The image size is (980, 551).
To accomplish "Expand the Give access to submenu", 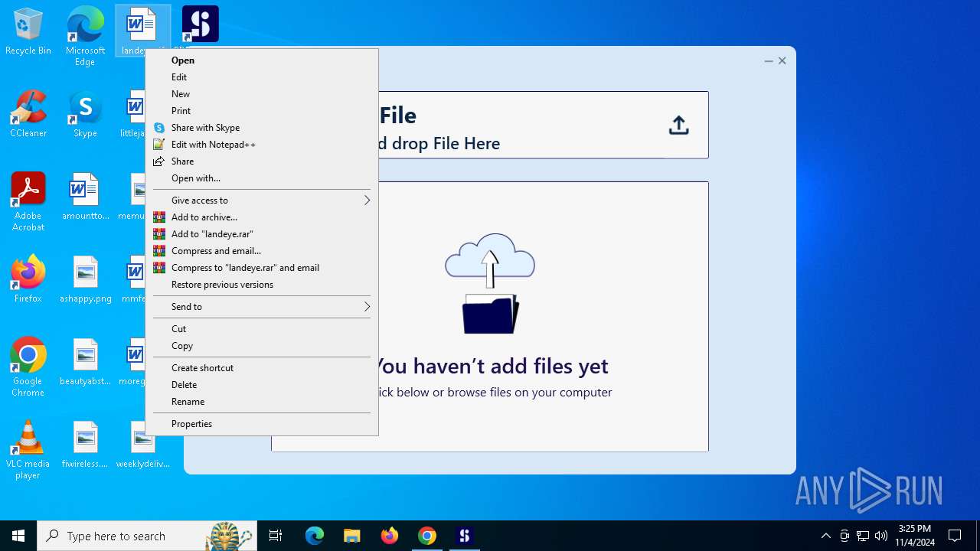I will tap(262, 201).
